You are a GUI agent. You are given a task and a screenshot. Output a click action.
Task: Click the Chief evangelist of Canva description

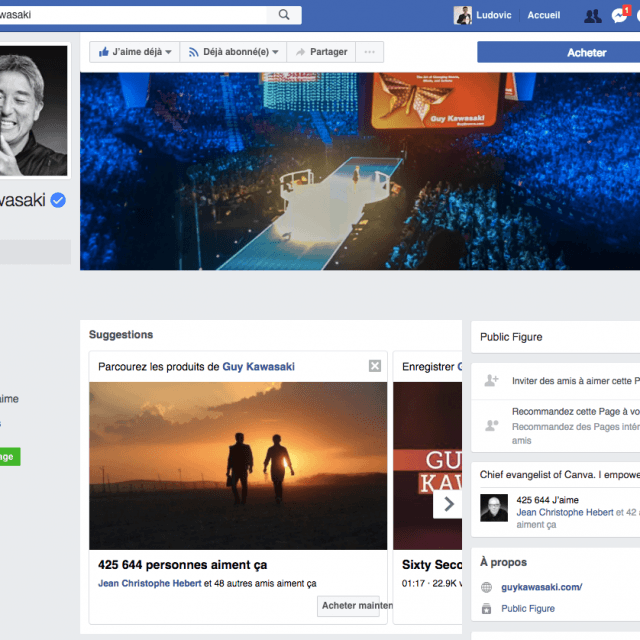coord(560,475)
